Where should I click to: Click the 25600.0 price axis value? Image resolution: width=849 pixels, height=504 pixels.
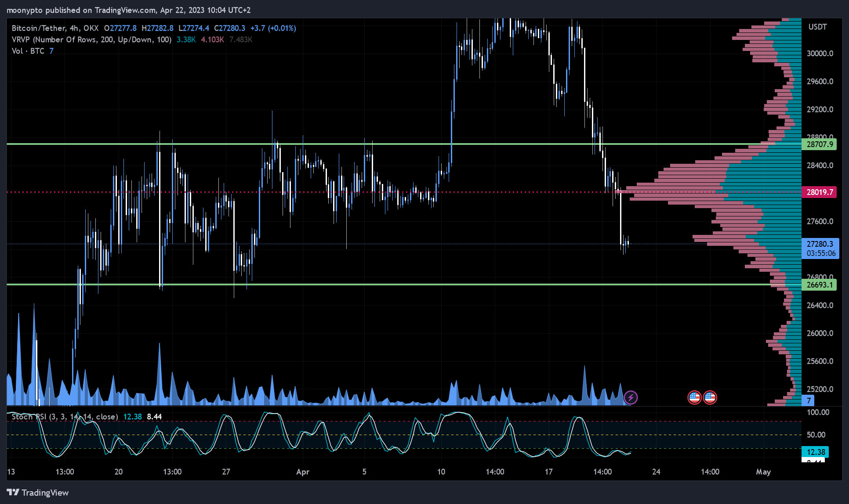pyautogui.click(x=820, y=361)
